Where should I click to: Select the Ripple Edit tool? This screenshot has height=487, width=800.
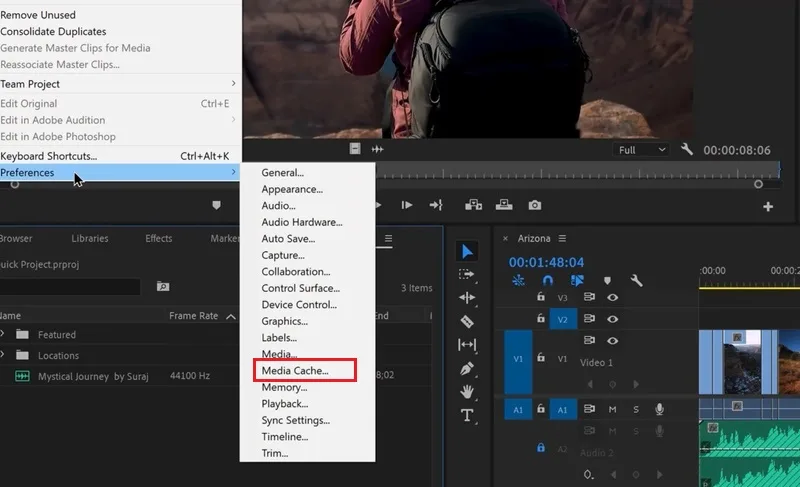point(467,298)
